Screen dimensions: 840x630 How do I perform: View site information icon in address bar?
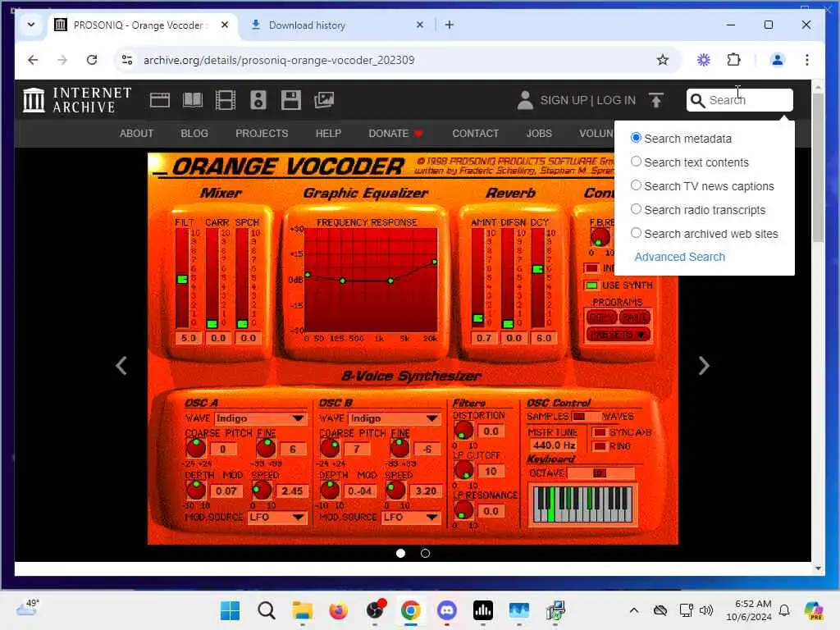pyautogui.click(x=127, y=60)
